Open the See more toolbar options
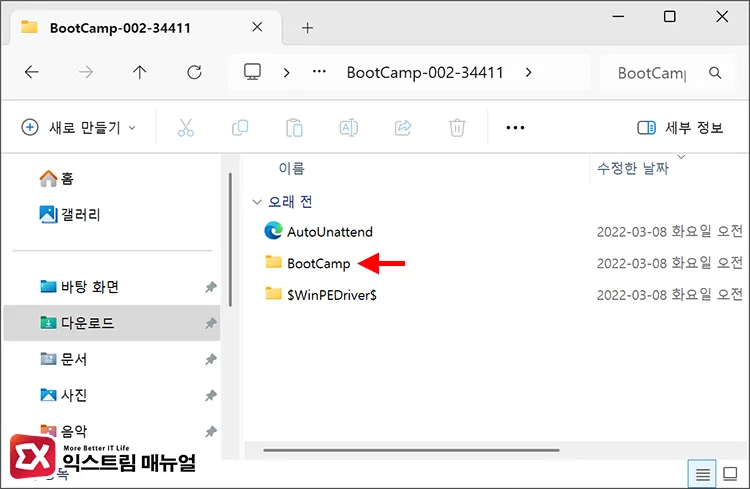This screenshot has width=750, height=489. [515, 128]
